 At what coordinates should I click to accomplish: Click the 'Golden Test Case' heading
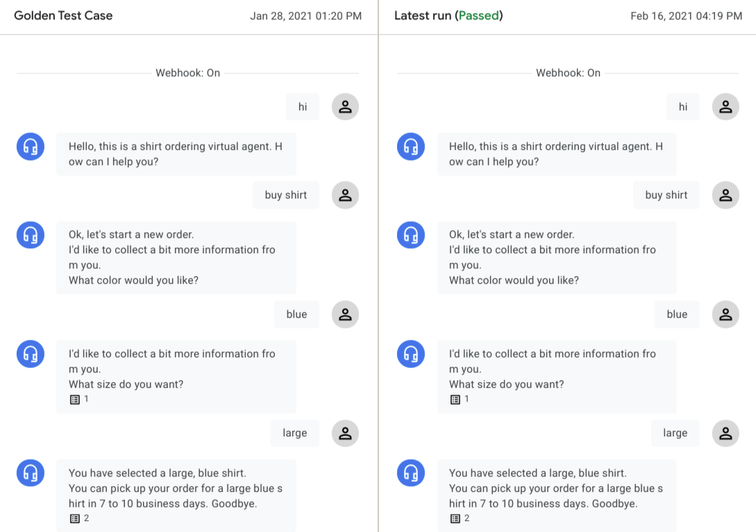click(63, 15)
